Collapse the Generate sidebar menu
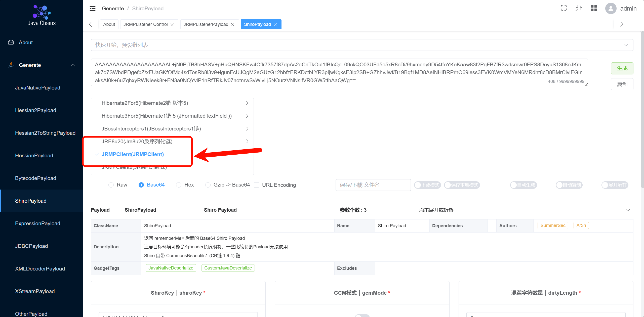Viewport: 644px width, 317px height. point(73,65)
